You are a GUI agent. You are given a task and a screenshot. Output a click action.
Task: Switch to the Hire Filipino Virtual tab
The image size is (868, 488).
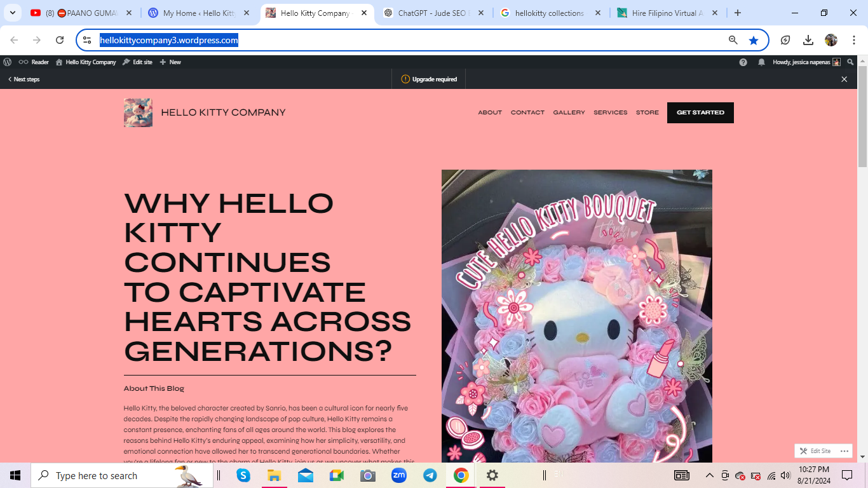coord(667,13)
